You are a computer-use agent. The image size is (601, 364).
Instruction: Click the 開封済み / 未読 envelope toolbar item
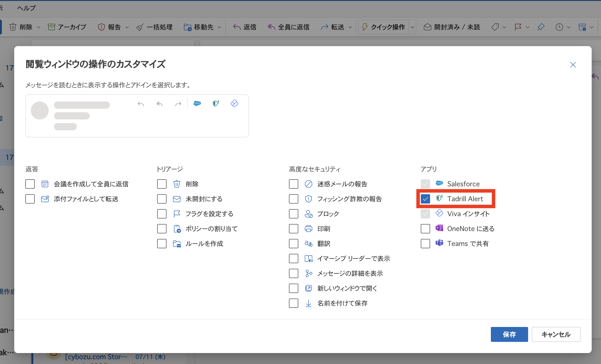coord(452,27)
